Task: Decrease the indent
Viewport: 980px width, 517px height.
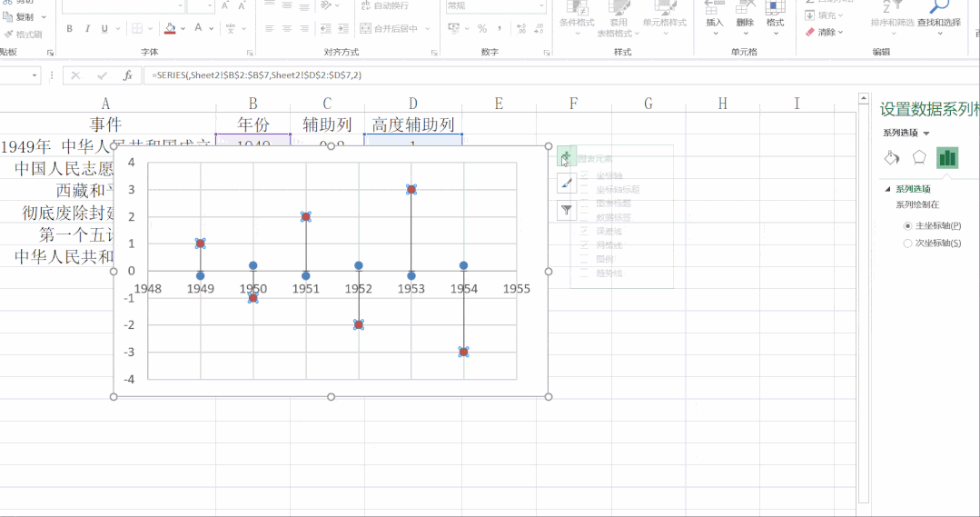Action: point(326,29)
